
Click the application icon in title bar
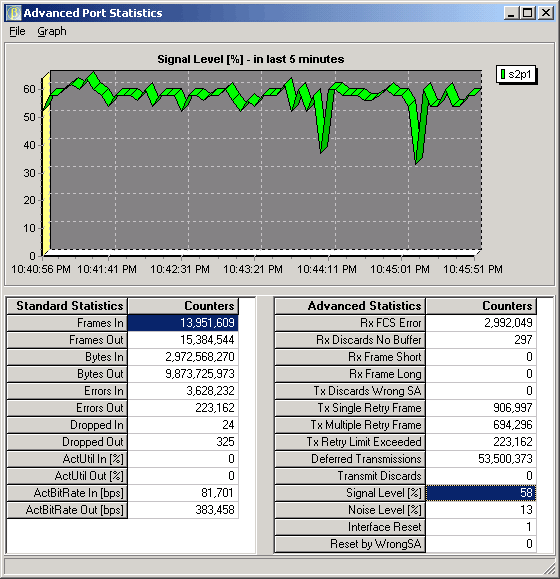click(14, 13)
